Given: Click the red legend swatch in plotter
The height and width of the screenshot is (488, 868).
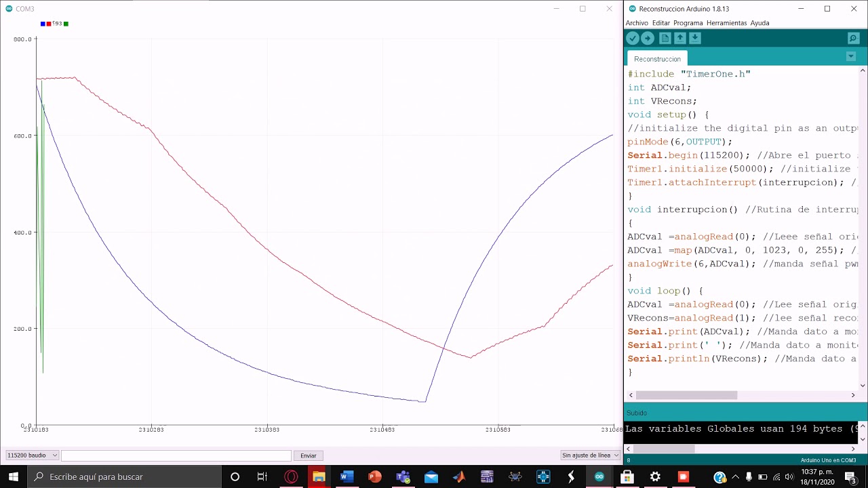Looking at the screenshot, I should [49, 24].
